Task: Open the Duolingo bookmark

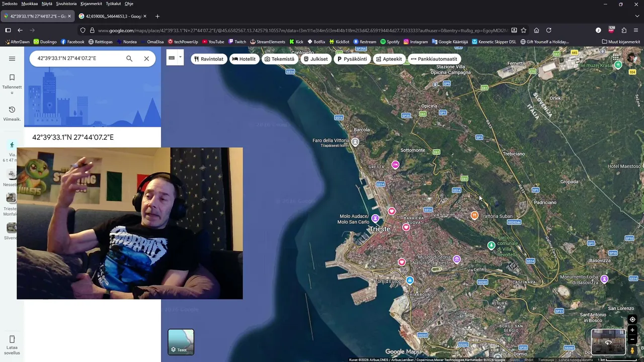Action: 45,42
